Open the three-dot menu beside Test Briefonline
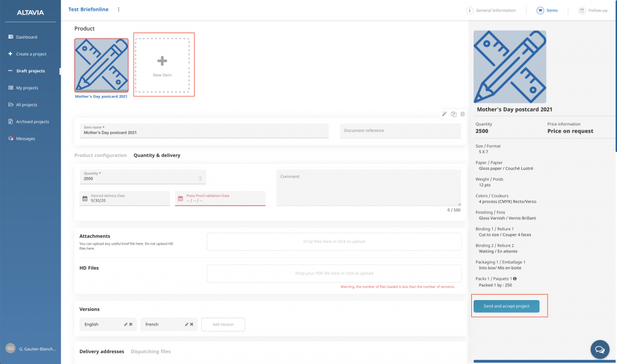Screen dimensions: 617x364 click(119, 10)
